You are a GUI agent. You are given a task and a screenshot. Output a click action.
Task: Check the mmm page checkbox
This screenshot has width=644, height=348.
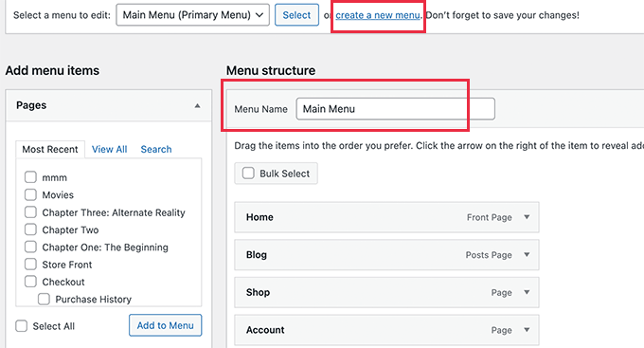(30, 177)
